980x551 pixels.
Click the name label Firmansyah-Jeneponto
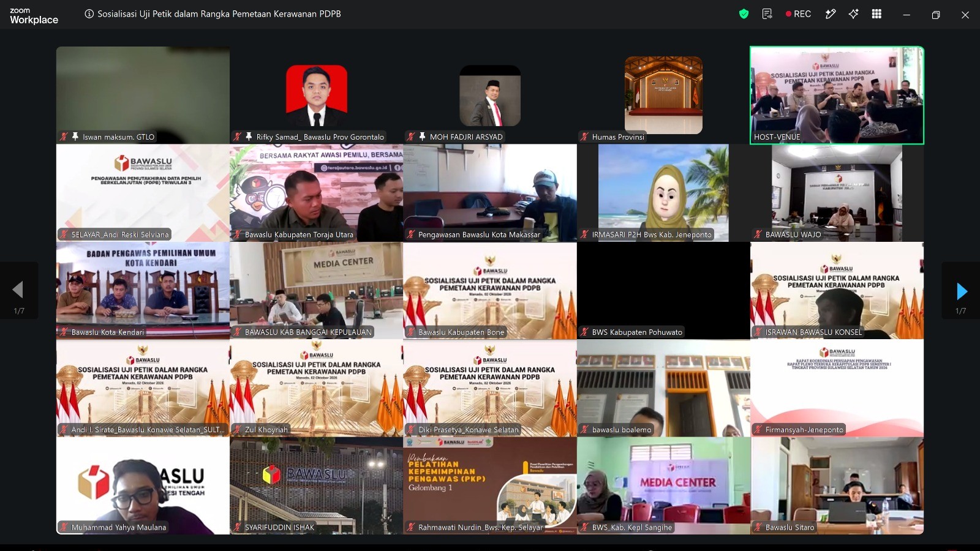pyautogui.click(x=804, y=430)
